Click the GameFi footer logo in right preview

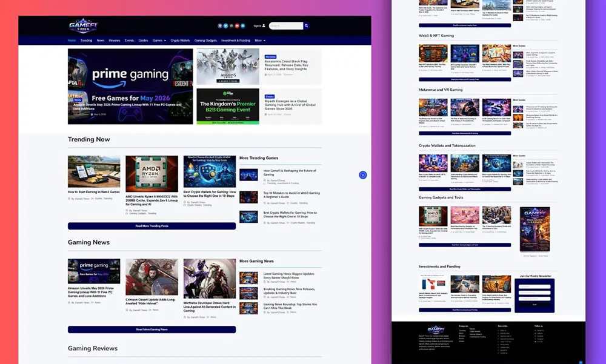coord(436,329)
